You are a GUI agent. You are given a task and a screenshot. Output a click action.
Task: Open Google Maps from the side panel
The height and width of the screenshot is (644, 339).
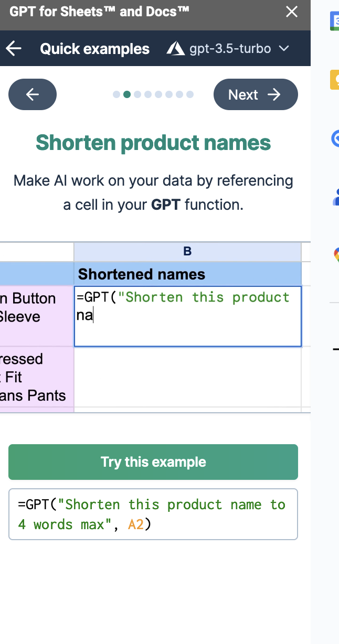coord(336,255)
